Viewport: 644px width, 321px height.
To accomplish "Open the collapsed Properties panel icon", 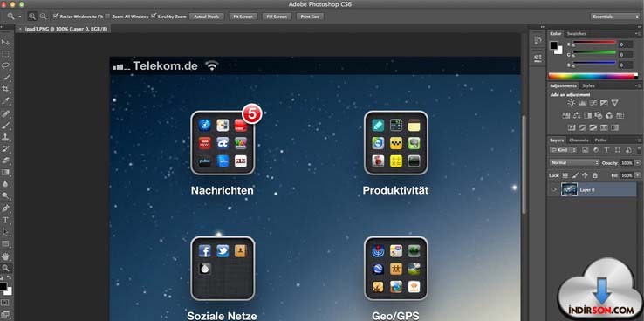I will point(538,58).
